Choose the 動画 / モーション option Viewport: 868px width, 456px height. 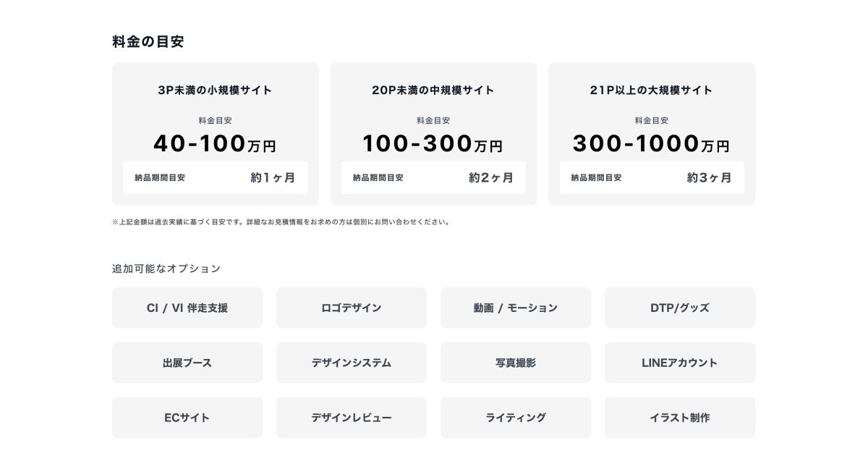click(516, 308)
